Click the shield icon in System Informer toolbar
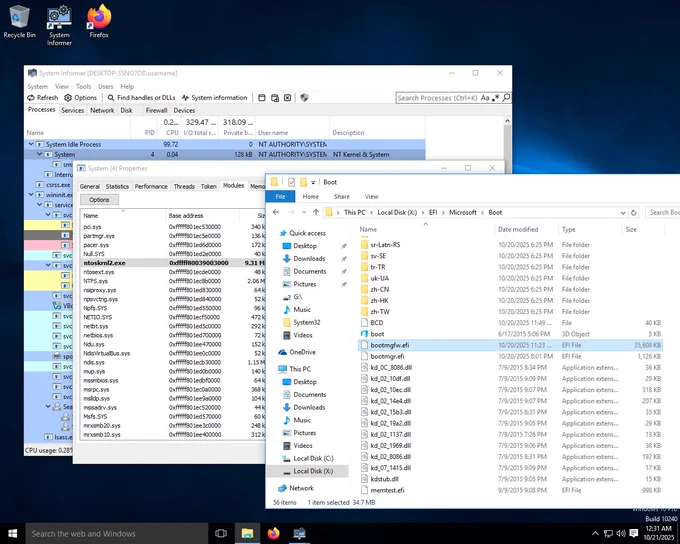 (304, 98)
